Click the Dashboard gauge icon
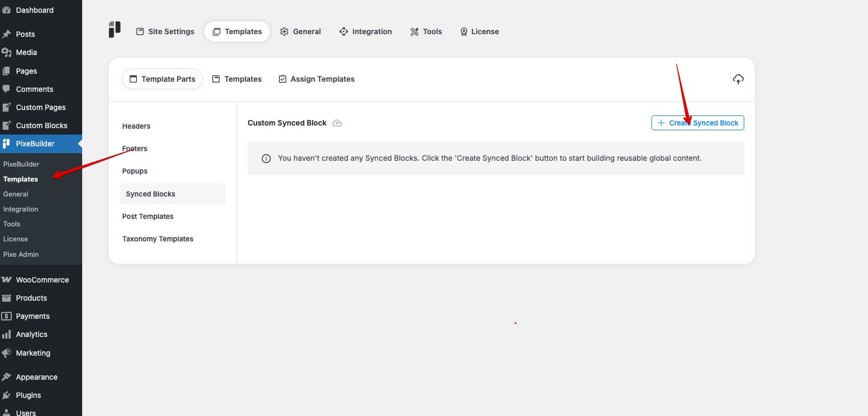This screenshot has width=868, height=416. (x=6, y=10)
